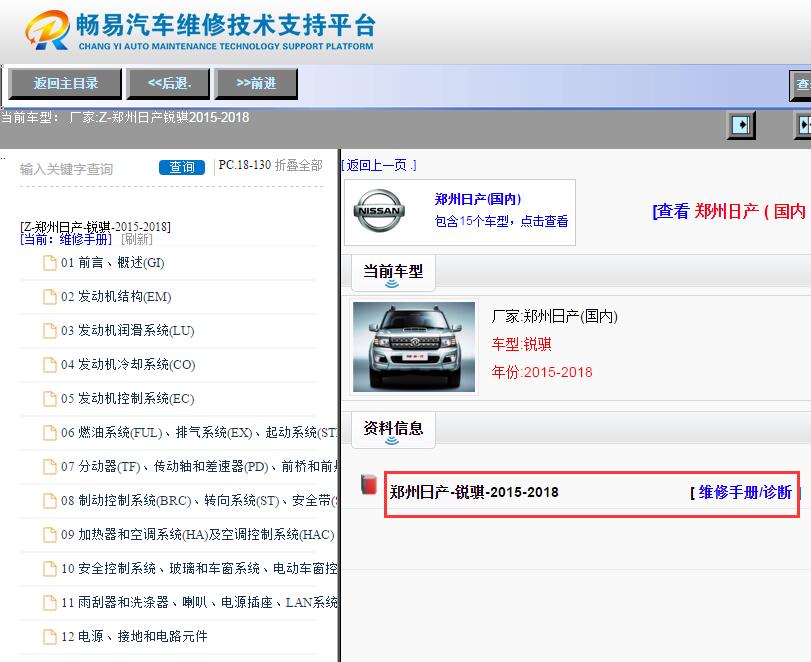Click 包含15个车型，点击查看 link
Screen dimensions: 811x662
501,221
